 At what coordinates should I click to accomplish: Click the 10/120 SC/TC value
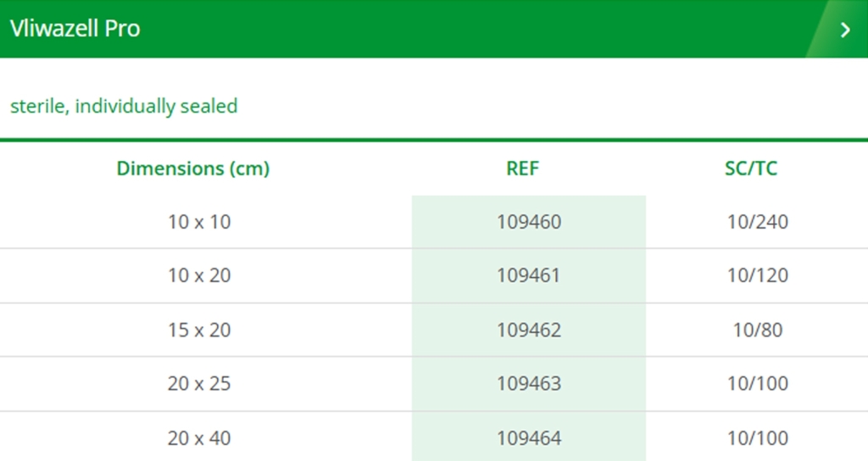tap(757, 275)
